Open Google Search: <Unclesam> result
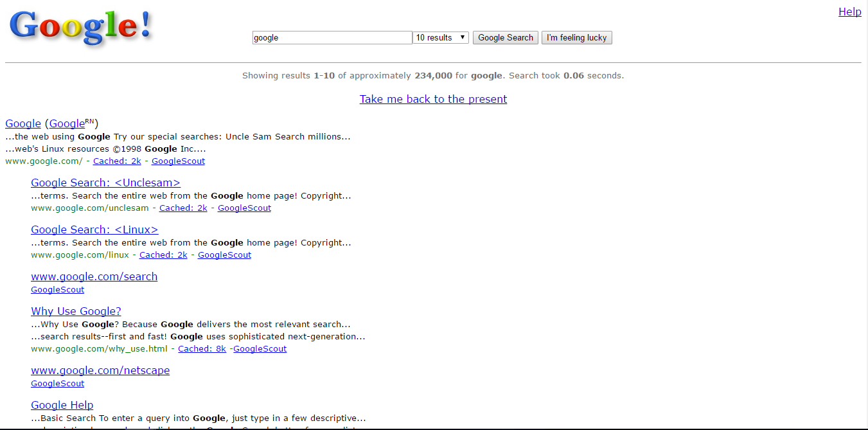The height and width of the screenshot is (430, 868). [x=105, y=183]
